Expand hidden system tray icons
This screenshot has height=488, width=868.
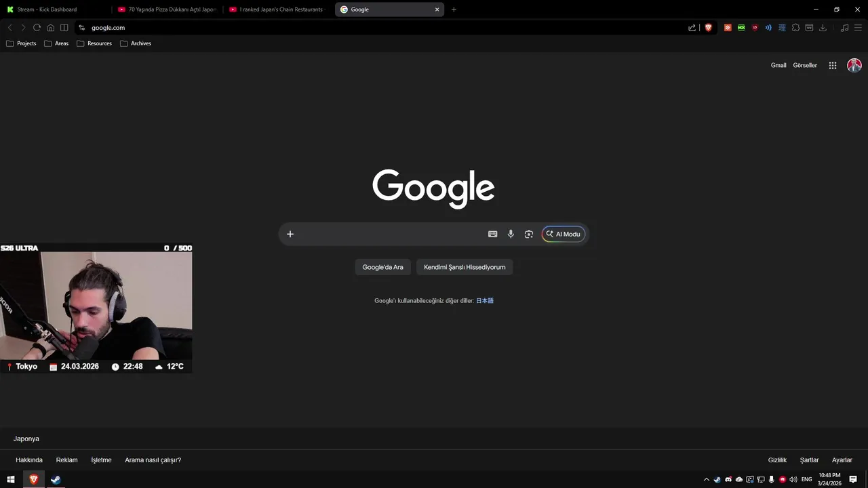pyautogui.click(x=707, y=480)
